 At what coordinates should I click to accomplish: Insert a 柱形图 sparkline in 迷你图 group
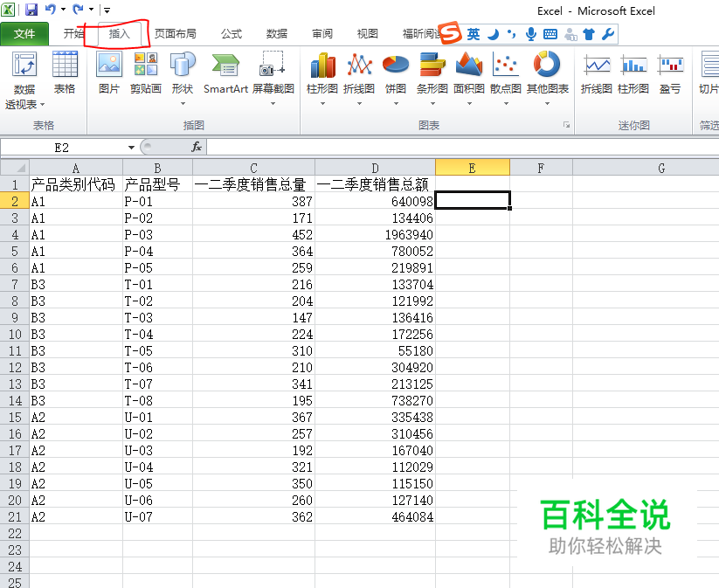pos(633,73)
